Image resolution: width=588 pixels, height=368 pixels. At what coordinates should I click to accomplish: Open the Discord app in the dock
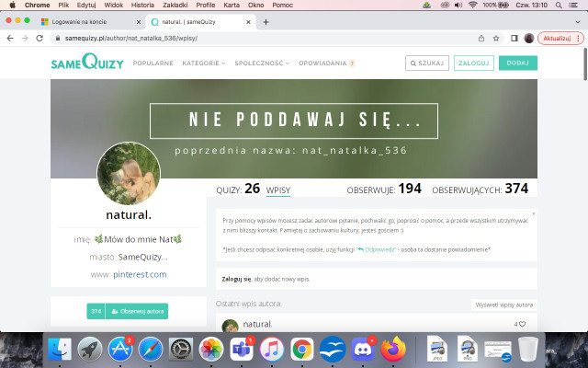tap(362, 349)
